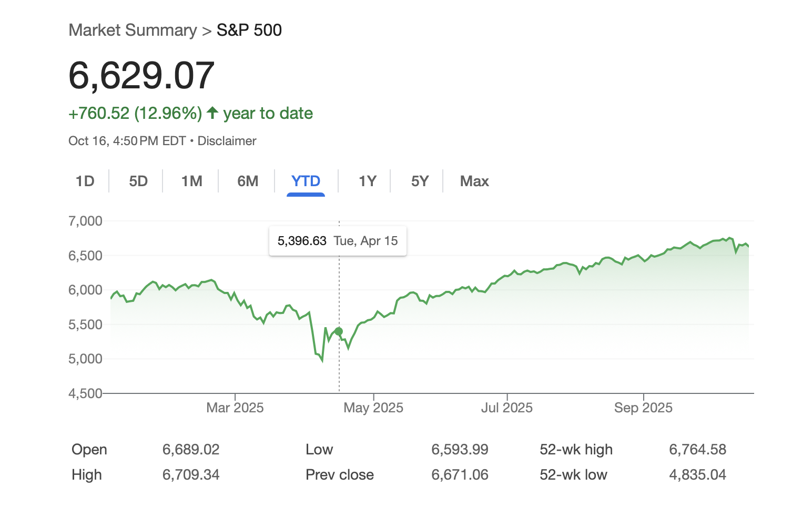Switch to the 5D range tab

tap(138, 181)
